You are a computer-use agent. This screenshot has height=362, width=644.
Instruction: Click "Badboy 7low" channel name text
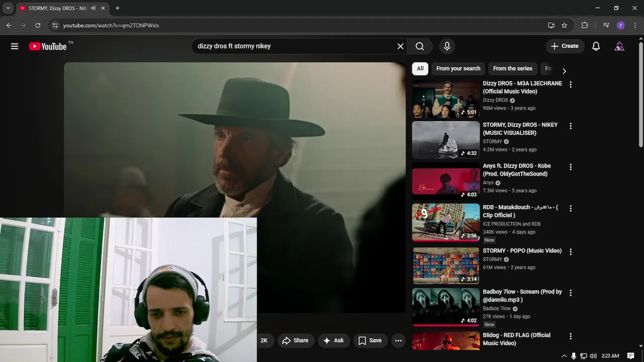(x=497, y=308)
